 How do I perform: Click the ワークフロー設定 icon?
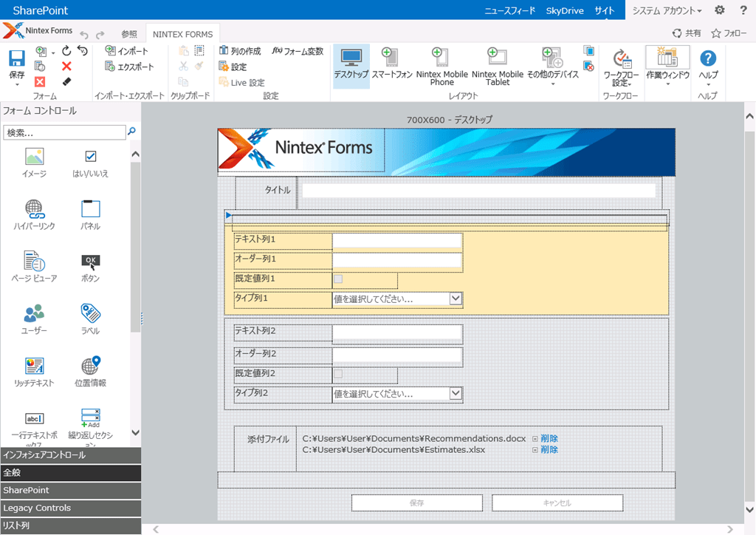point(621,59)
